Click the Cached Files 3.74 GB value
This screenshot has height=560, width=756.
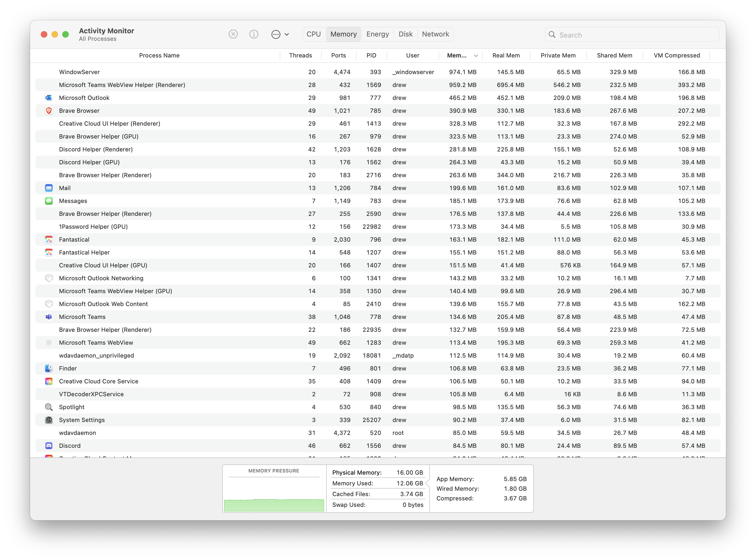[x=412, y=494]
